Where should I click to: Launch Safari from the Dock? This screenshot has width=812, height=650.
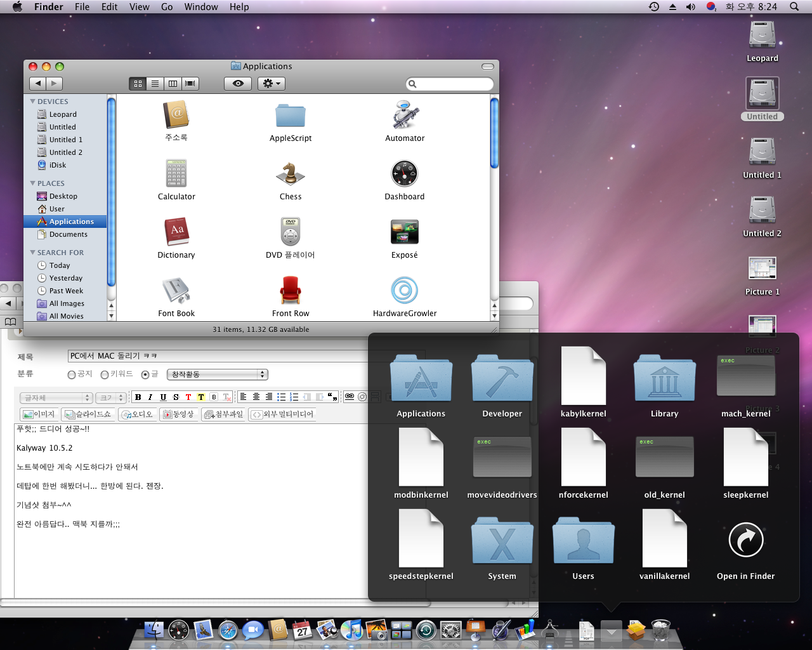pos(228,630)
